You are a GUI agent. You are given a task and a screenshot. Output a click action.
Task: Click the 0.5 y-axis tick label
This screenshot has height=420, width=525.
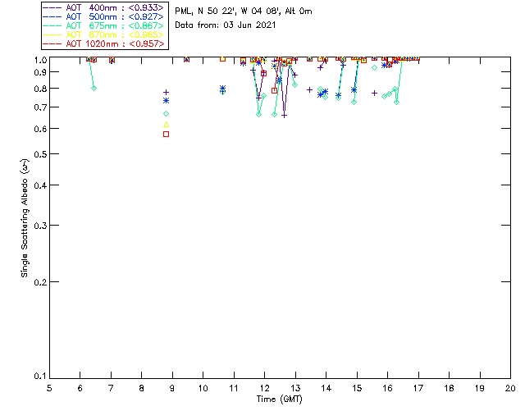pos(40,154)
